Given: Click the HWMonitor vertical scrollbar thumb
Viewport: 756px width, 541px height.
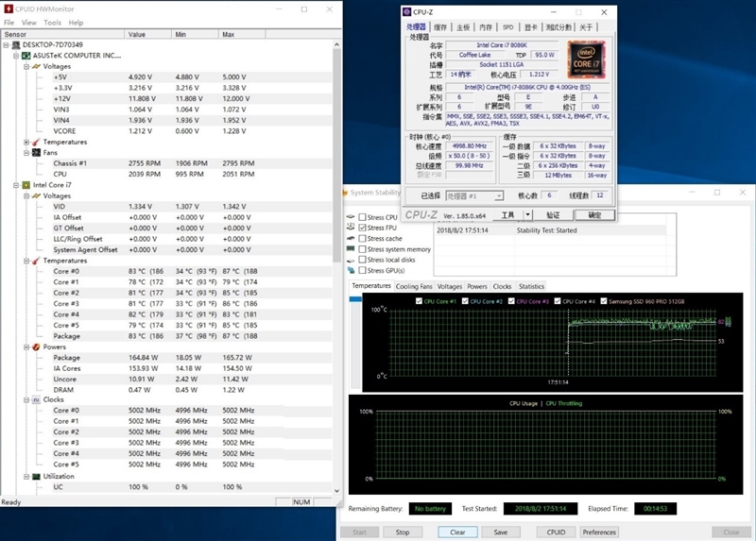Looking at the screenshot, I should [x=336, y=155].
